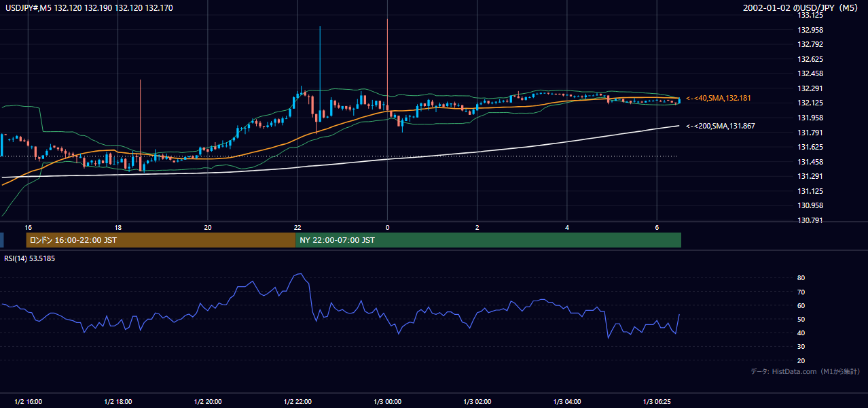Click the 131.291 price axis label
868x408 pixels.
coord(810,176)
